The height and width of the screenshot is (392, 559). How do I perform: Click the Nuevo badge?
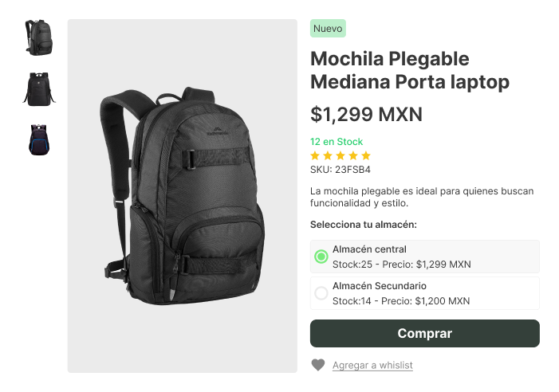pyautogui.click(x=328, y=29)
